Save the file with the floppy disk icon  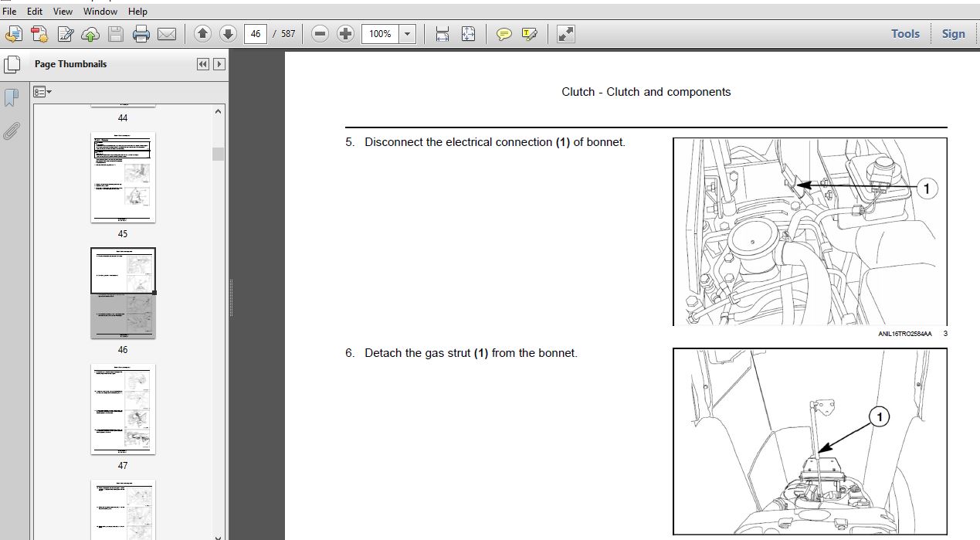[116, 34]
